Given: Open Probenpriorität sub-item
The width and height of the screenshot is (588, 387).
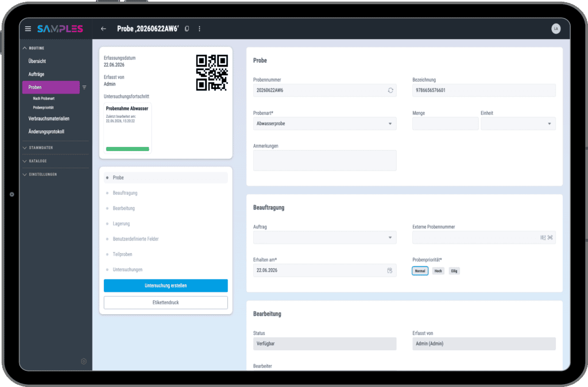Looking at the screenshot, I should tap(43, 107).
